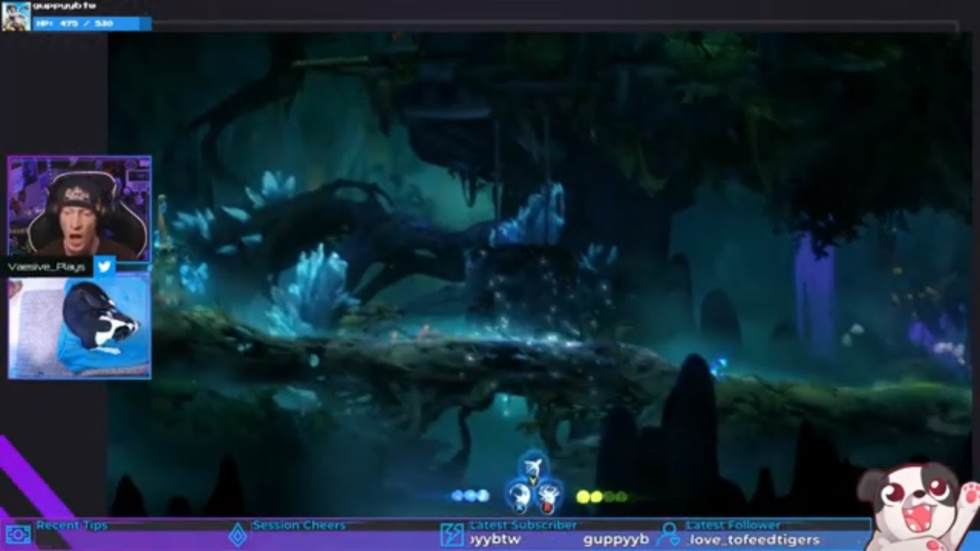Click the Session Cheers label
Image resolution: width=980 pixels, height=551 pixels.
tap(299, 525)
